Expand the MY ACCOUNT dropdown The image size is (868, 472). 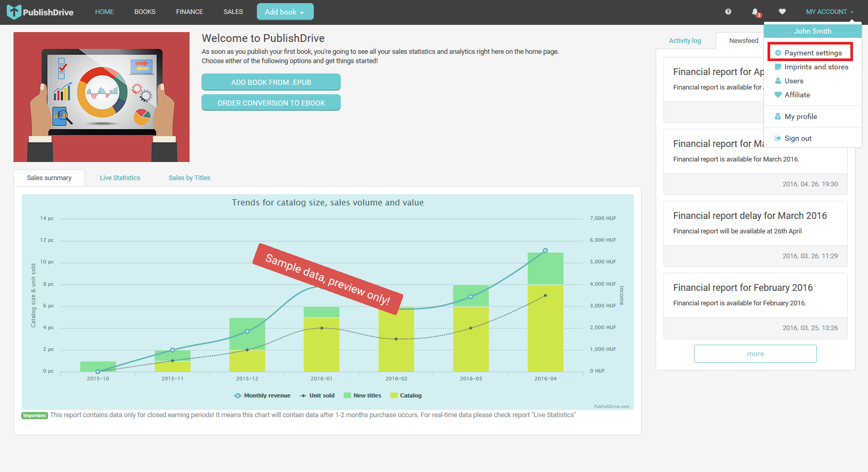[x=830, y=11]
